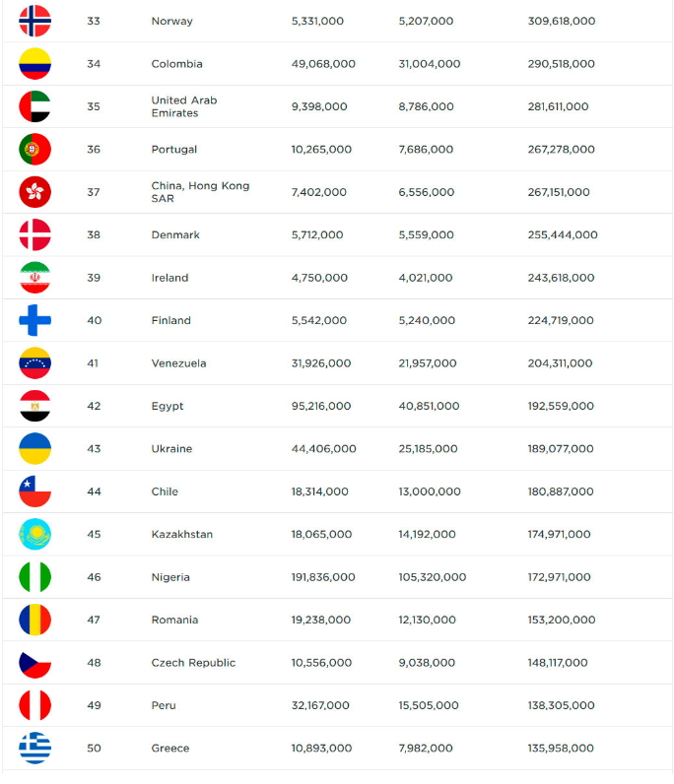Click the Colombia flag icon
Screen dimensions: 674x784
[x=35, y=64]
